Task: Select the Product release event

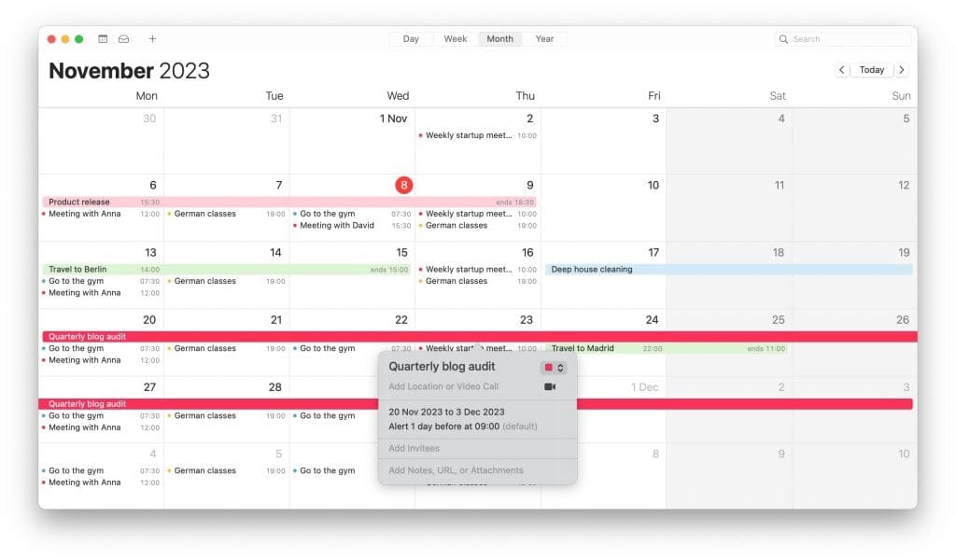Action: coord(79,202)
